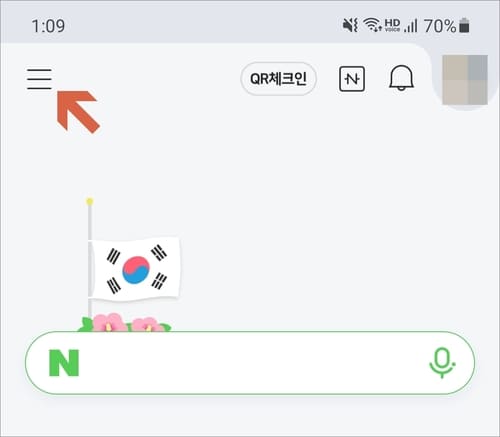Tap the cellular signal bars
The image size is (500, 437).
[411, 25]
